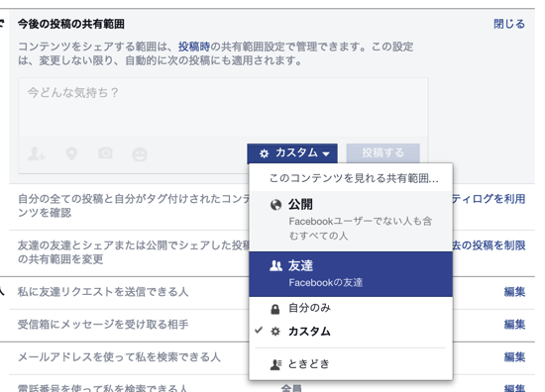Click the 投稿する post button
The image size is (545, 392).
pos(383,153)
